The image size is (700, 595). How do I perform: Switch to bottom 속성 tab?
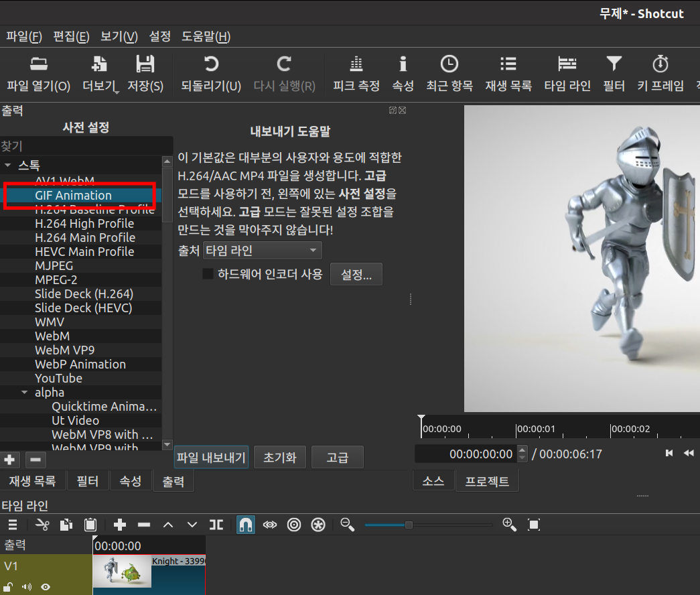131,481
